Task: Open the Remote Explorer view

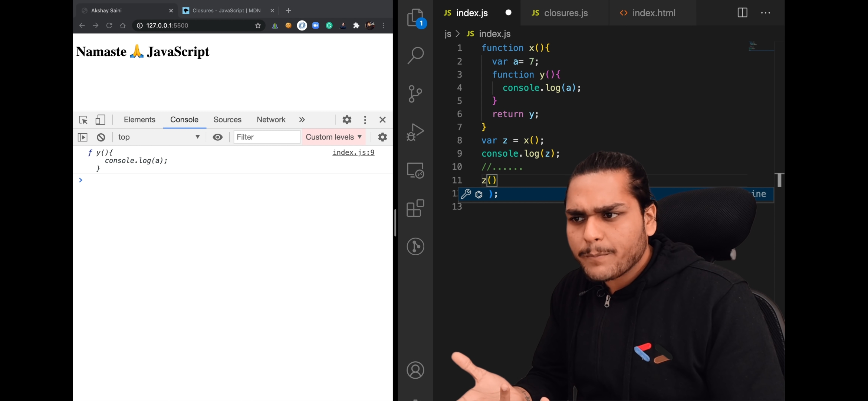Action: (415, 170)
